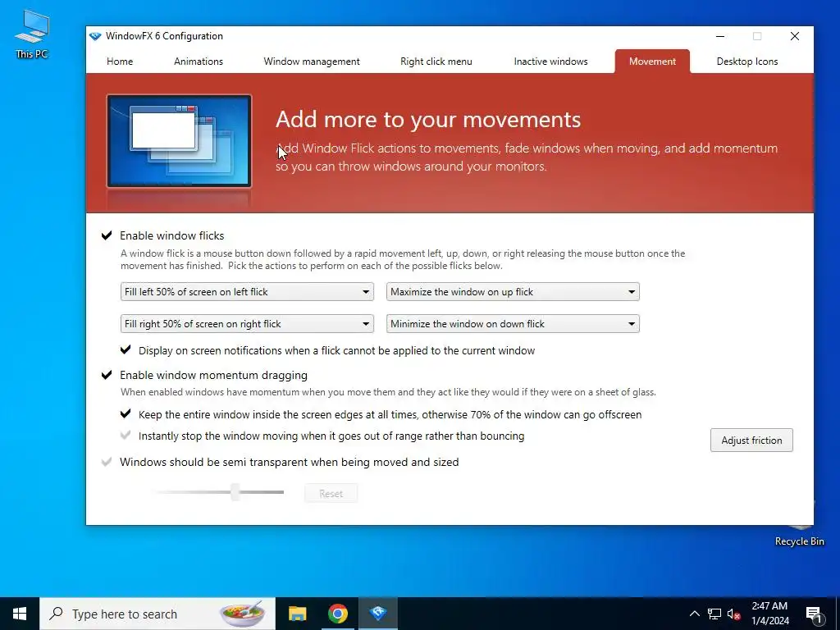The width and height of the screenshot is (840, 630).
Task: Click the taskbar search box
Action: click(x=157, y=614)
